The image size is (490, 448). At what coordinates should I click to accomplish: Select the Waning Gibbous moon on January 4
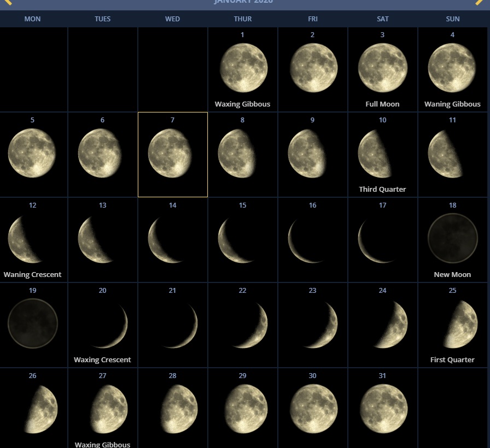452,68
